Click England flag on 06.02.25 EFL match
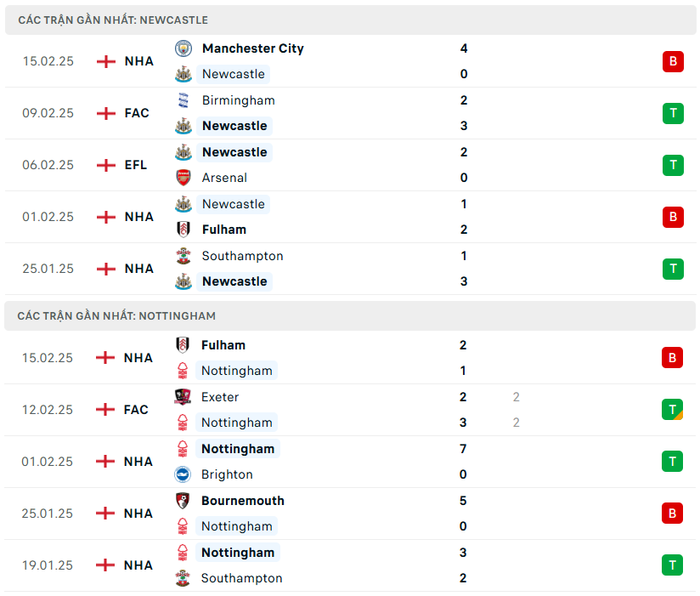This screenshot has height=596, width=700. pos(105,165)
